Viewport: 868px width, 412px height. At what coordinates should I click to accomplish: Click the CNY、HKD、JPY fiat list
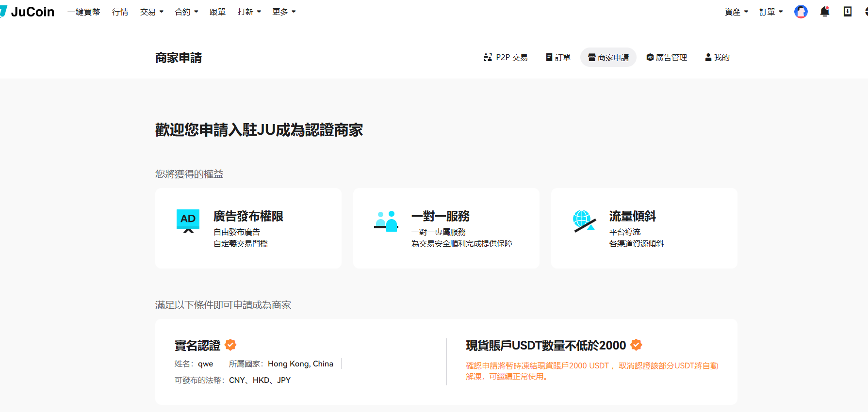[260, 380]
